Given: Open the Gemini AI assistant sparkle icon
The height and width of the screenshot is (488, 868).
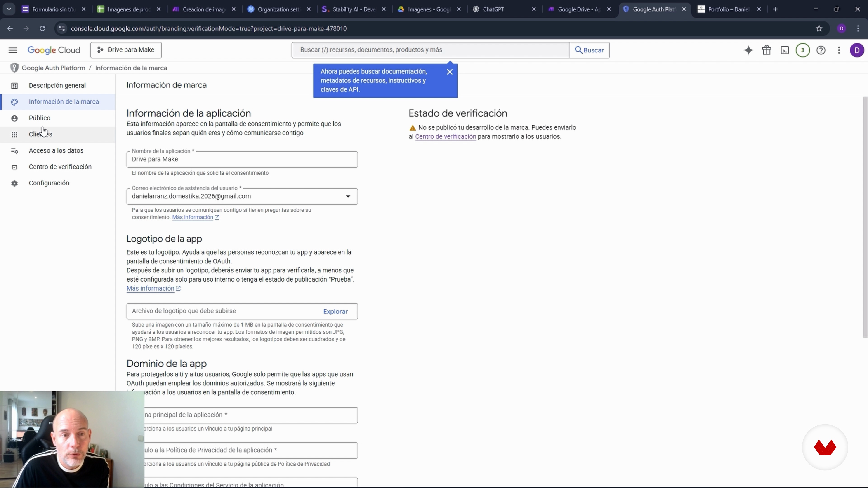Looking at the screenshot, I should 748,50.
